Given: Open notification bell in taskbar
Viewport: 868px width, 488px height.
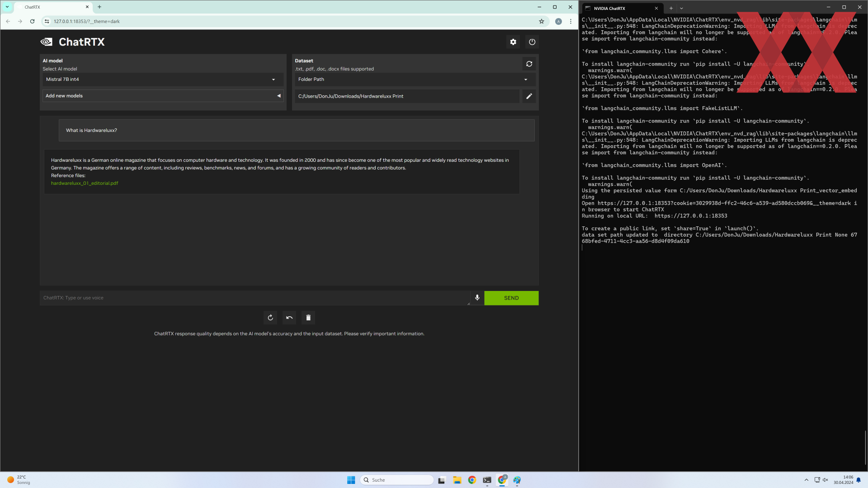Looking at the screenshot, I should pos(859,480).
